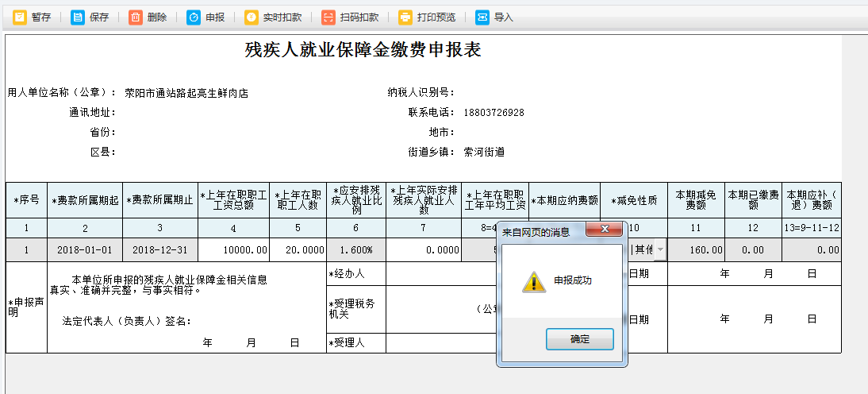Screen dimensions: 868x394
Task: Click the 残疾人就业保障金缴费申报表 title
Action: 363,50
